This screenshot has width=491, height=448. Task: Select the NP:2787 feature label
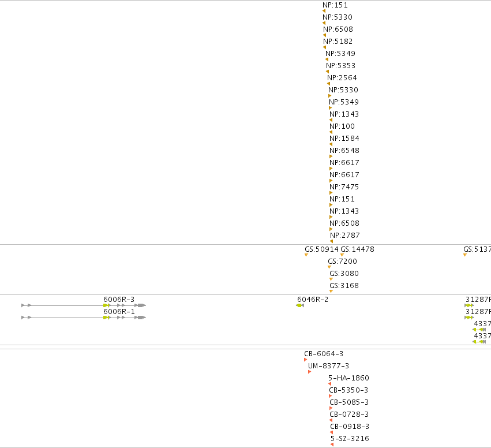pos(345,236)
